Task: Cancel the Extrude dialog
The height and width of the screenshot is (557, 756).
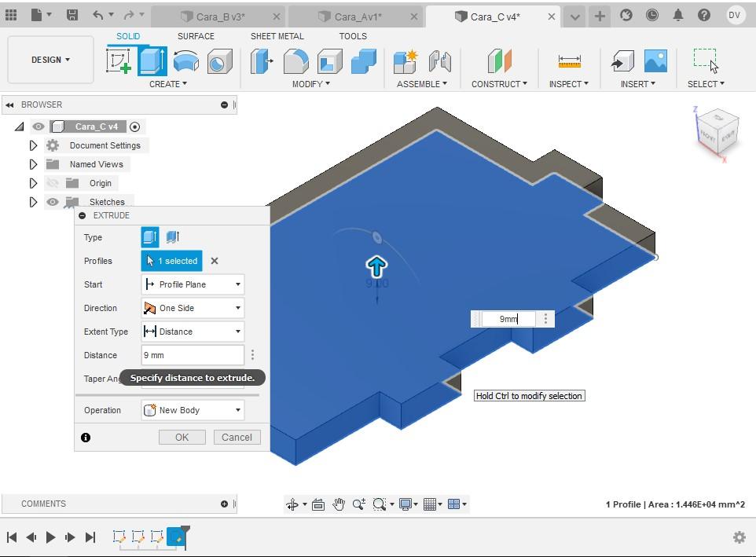Action: coord(237,437)
